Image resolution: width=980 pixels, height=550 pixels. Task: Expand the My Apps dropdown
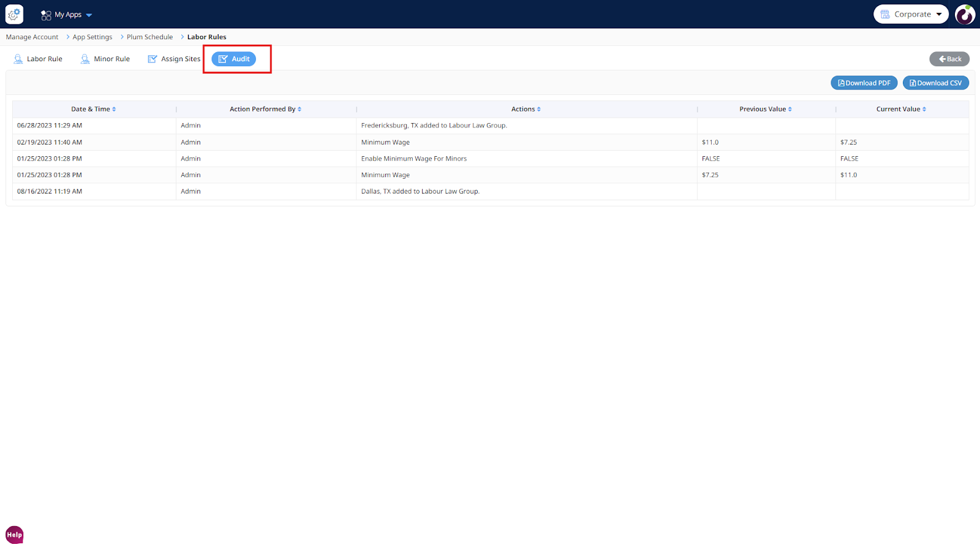click(x=67, y=15)
